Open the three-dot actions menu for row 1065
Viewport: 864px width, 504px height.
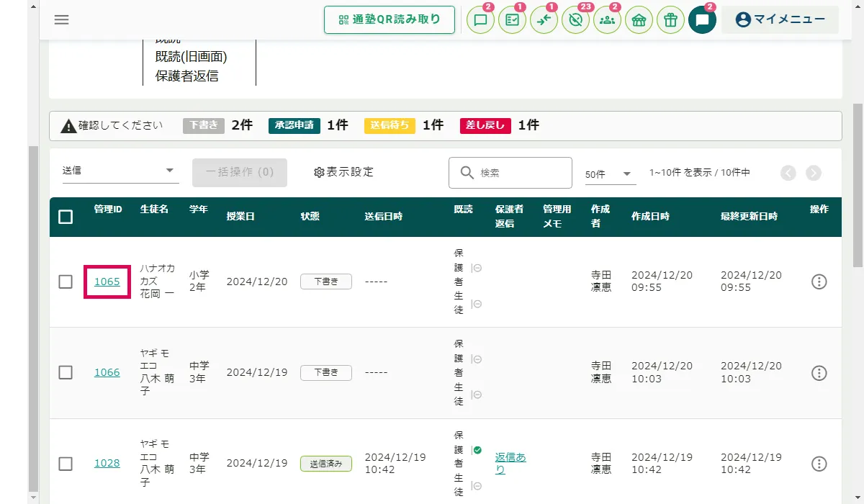[x=819, y=282]
